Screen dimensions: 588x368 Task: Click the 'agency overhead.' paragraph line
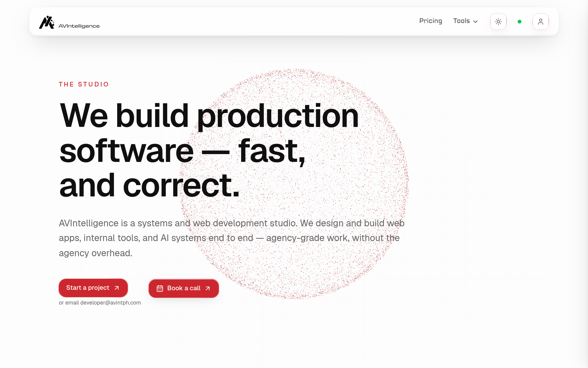[x=96, y=253]
